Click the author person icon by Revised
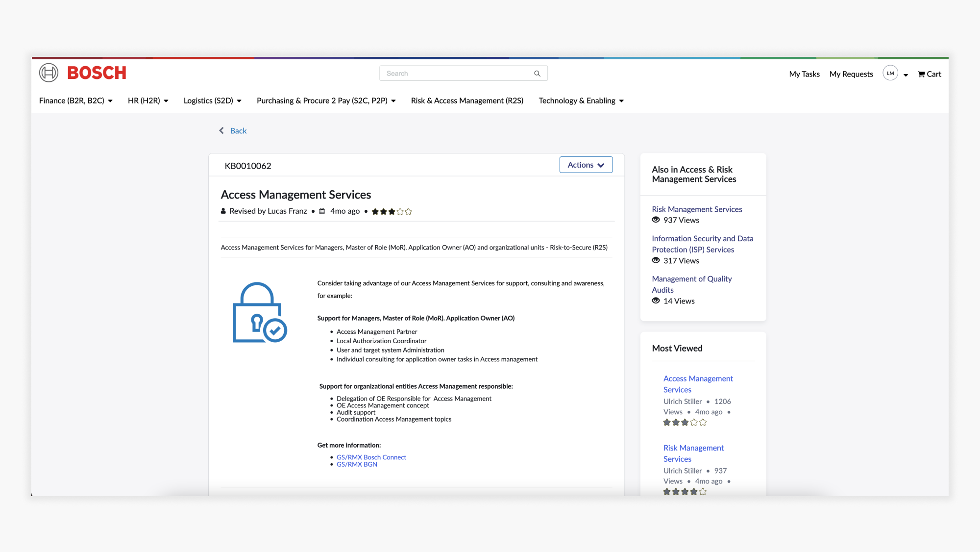This screenshot has width=980, height=552. point(223,211)
